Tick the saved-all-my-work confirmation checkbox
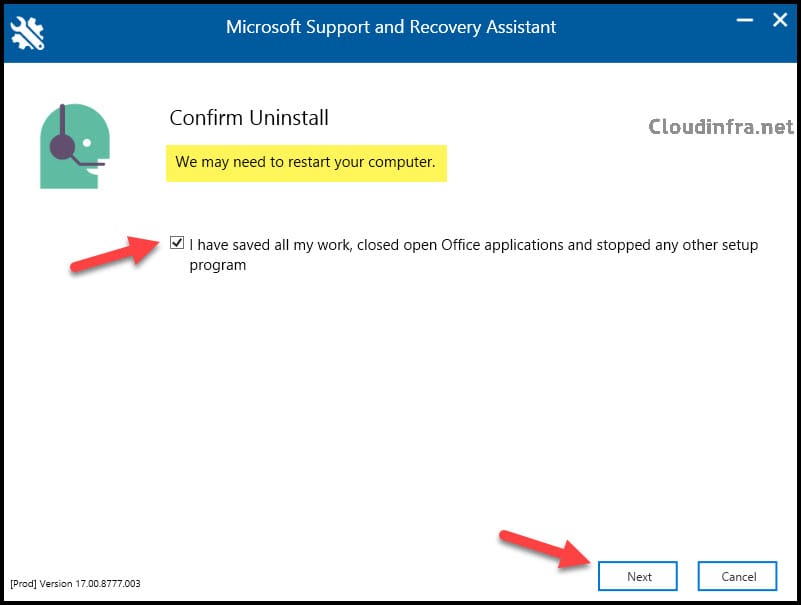The width and height of the screenshot is (801, 605). [177, 243]
